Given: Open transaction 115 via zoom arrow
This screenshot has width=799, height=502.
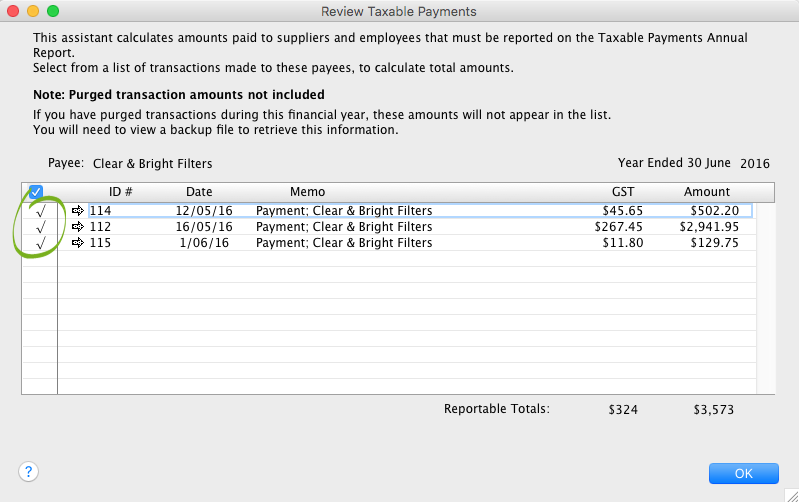Looking at the screenshot, I should (x=79, y=243).
